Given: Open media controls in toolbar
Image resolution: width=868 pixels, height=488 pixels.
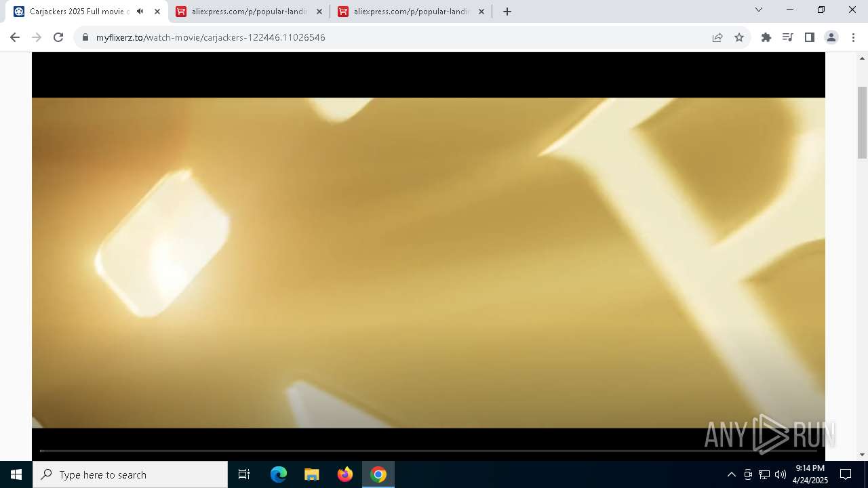Looking at the screenshot, I should tap(787, 37).
